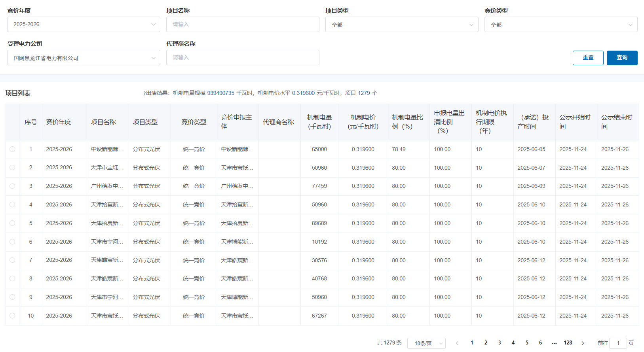644x352 pixels.
Task: Click the 项目名称 input field
Action: click(x=243, y=25)
